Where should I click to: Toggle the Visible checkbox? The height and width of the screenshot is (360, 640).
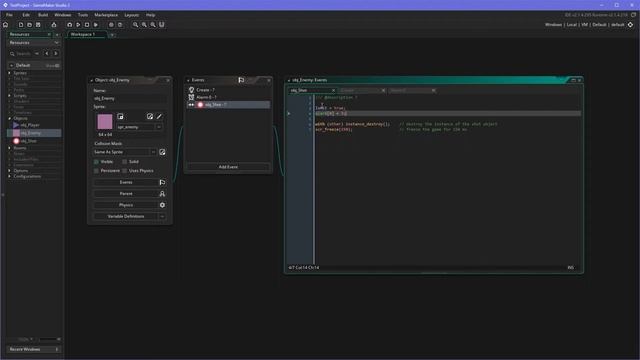(96, 162)
